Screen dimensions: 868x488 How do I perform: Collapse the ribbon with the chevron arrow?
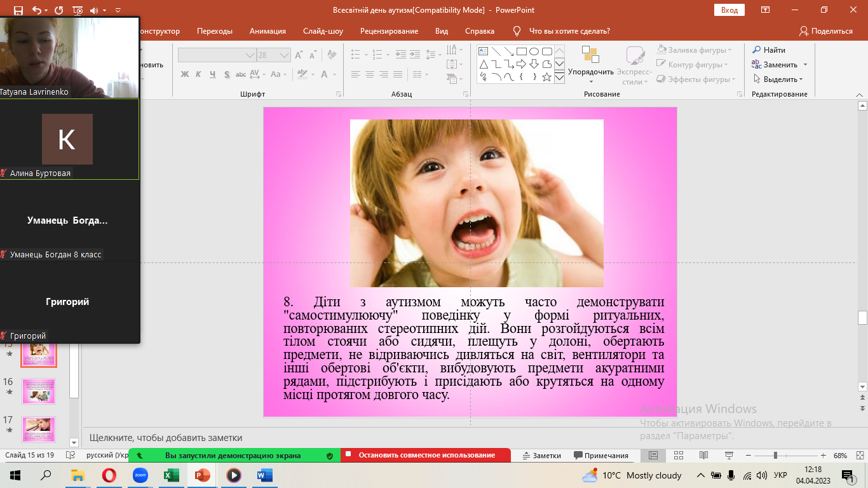[x=860, y=94]
